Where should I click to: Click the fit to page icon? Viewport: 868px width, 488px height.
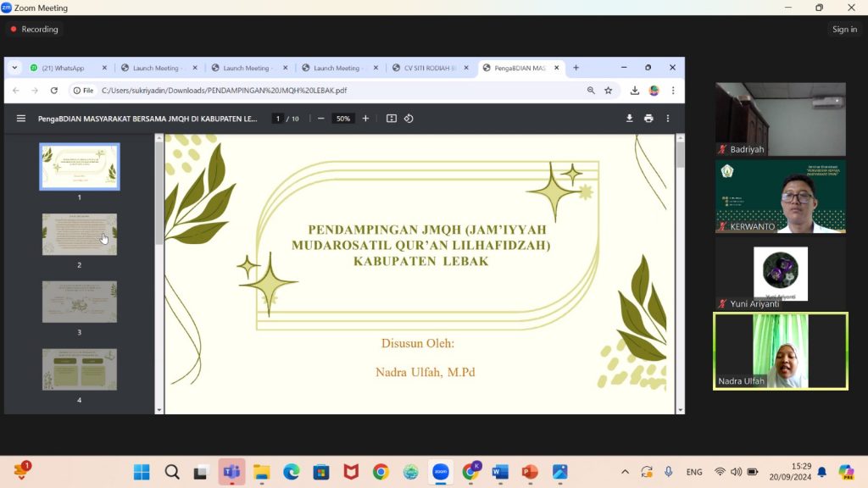pos(392,119)
